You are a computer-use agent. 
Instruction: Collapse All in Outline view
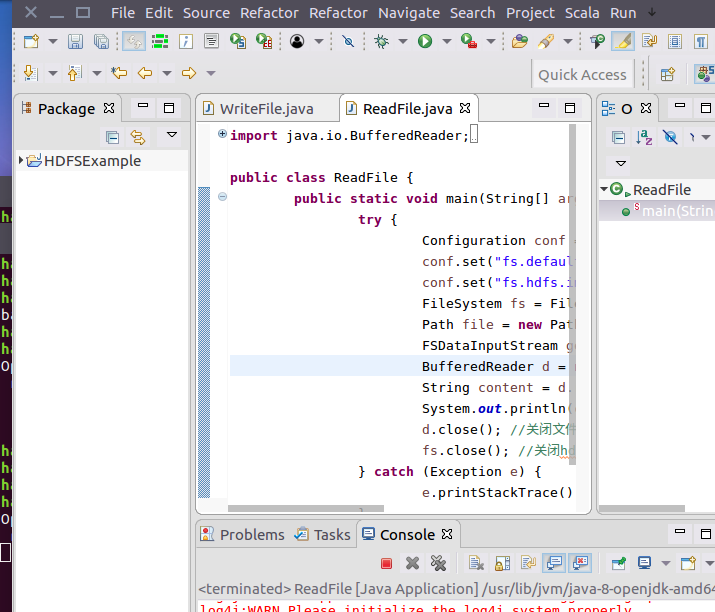[618, 137]
